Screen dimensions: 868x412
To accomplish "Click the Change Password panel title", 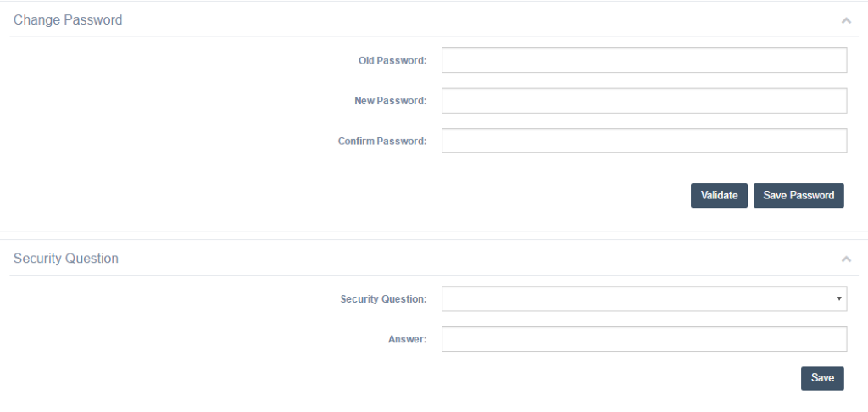I will [x=68, y=19].
